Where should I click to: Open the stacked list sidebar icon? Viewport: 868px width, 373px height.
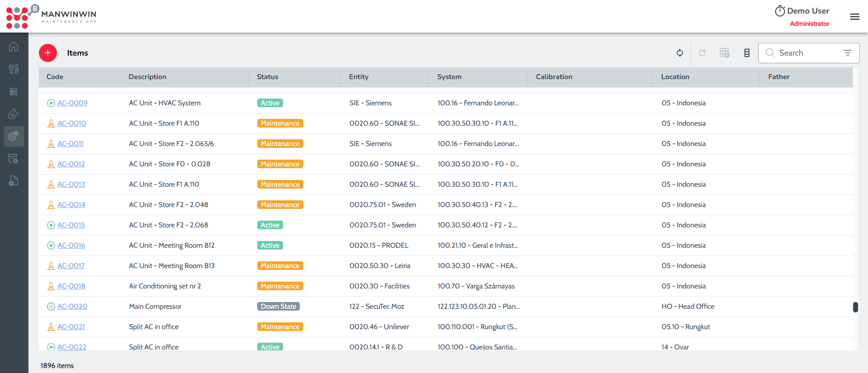[x=14, y=92]
